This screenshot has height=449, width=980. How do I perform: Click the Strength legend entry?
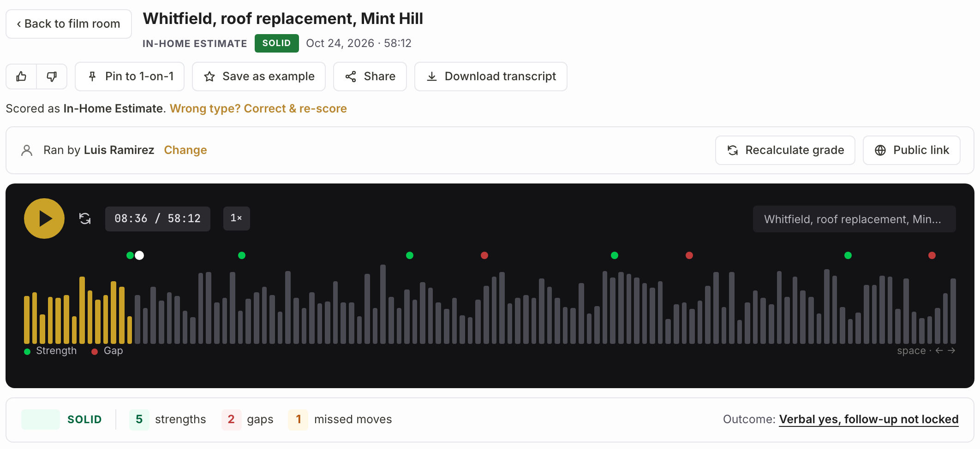51,351
